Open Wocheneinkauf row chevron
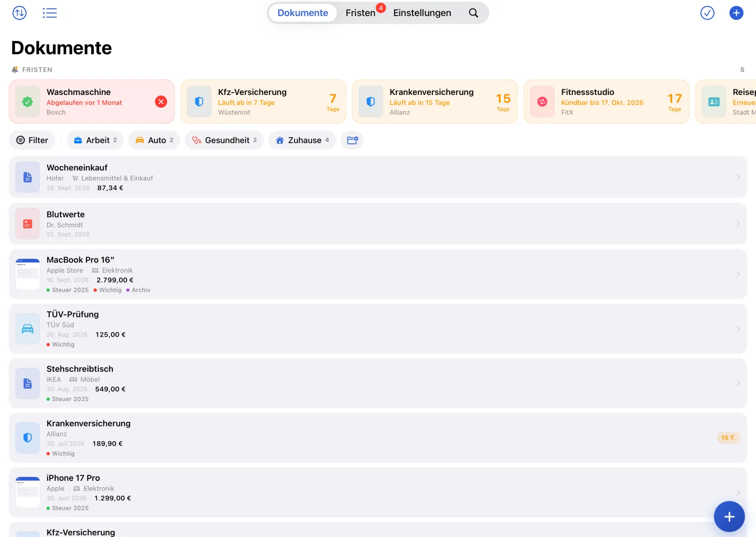Viewport: 756px width, 537px height. pyautogui.click(x=738, y=177)
